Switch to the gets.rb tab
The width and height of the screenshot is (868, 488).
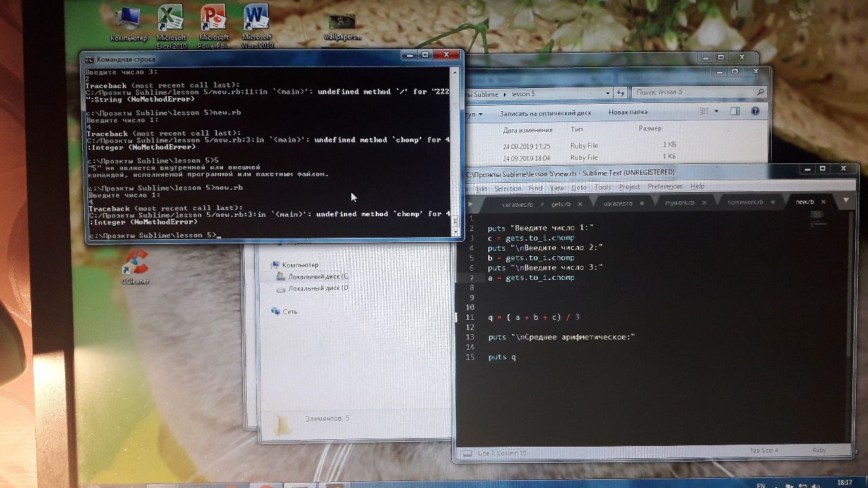[560, 203]
